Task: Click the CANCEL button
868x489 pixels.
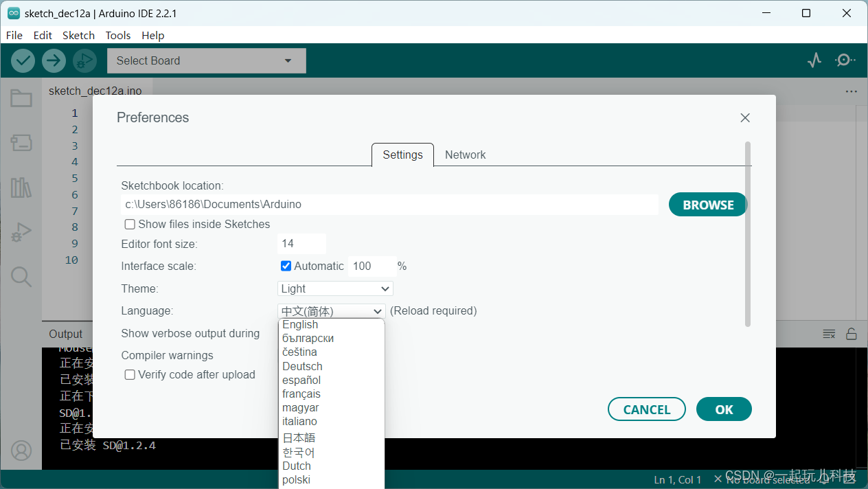Action: click(647, 409)
